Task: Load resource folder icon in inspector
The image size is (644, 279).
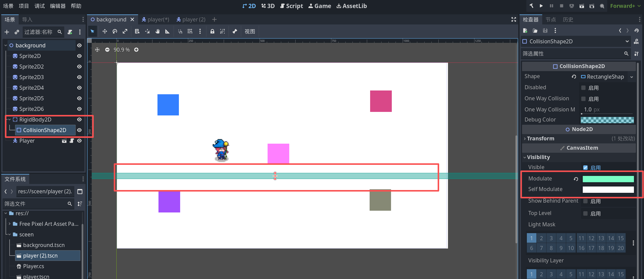Action: (535, 30)
